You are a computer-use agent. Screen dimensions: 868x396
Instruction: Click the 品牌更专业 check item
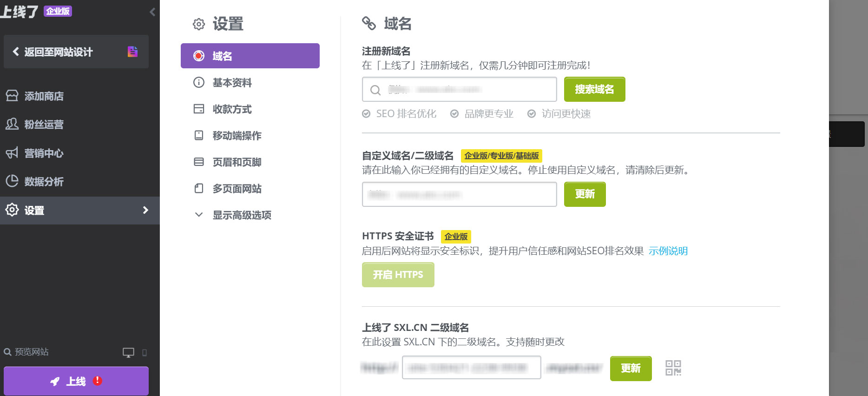(482, 114)
